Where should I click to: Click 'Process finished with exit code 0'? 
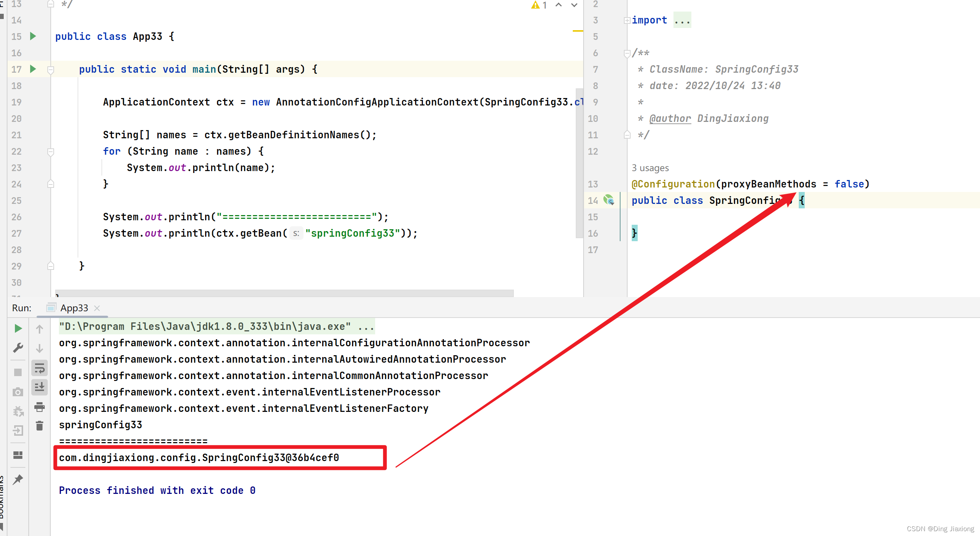[157, 491]
